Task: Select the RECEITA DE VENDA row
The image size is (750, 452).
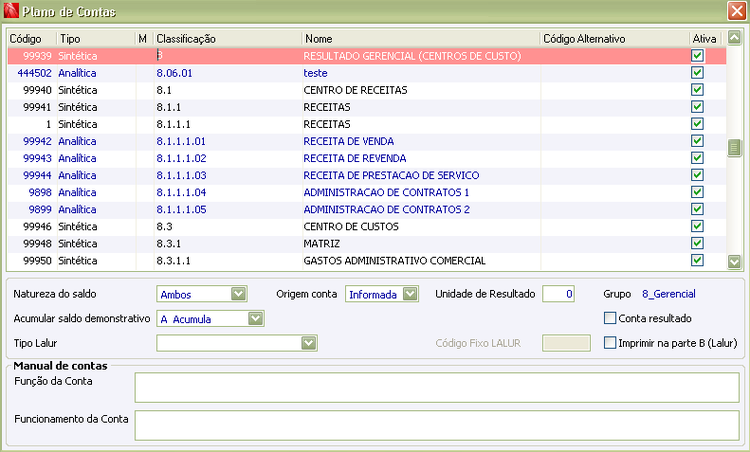Action: pyautogui.click(x=366, y=141)
